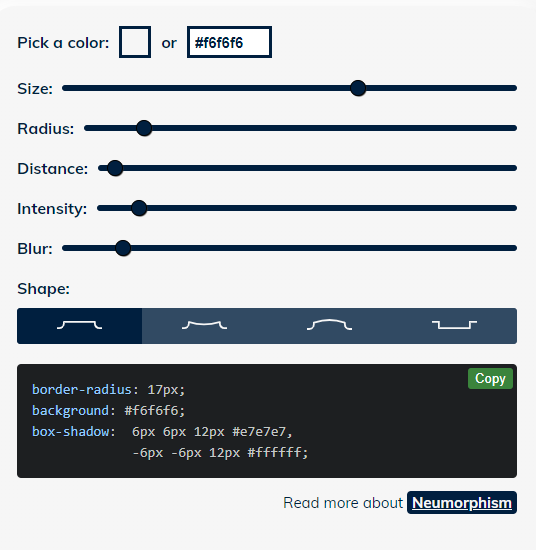Click the background #f6f6f6 code line
The width and height of the screenshot is (536, 550).
(x=108, y=410)
